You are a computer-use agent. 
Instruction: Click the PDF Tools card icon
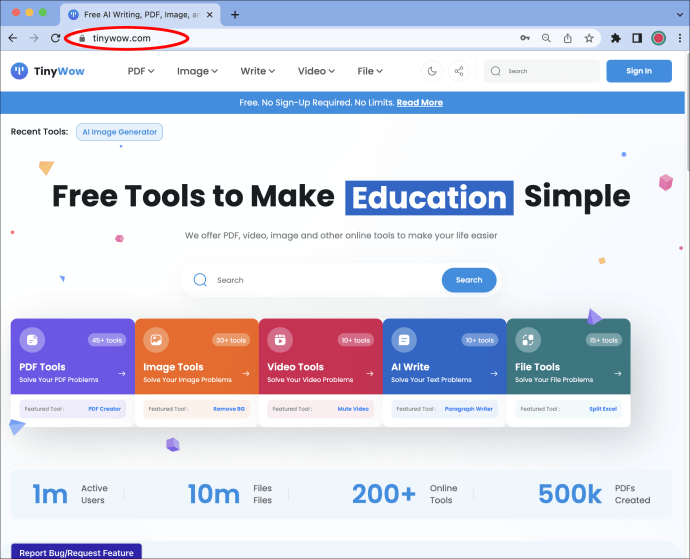pos(32,340)
